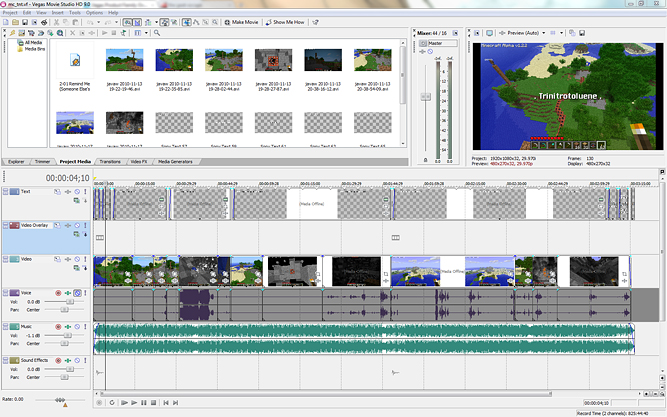Arm the Voice track for recording

(58, 293)
